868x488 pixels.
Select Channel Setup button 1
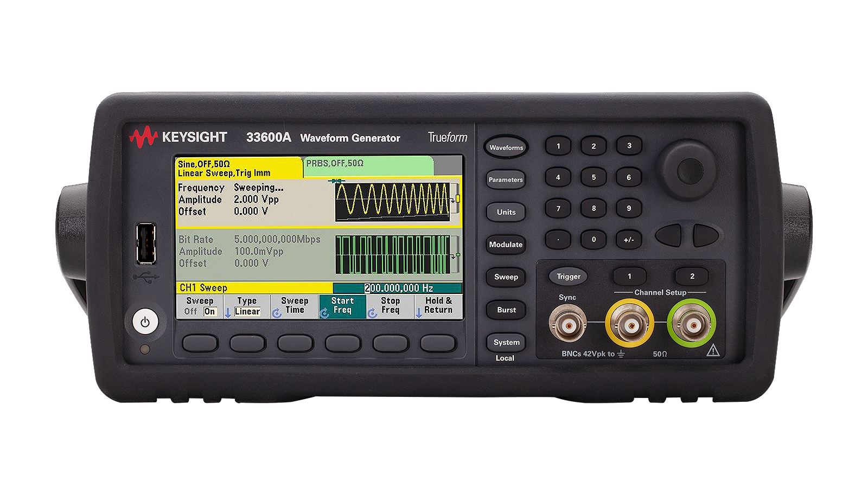(x=629, y=276)
